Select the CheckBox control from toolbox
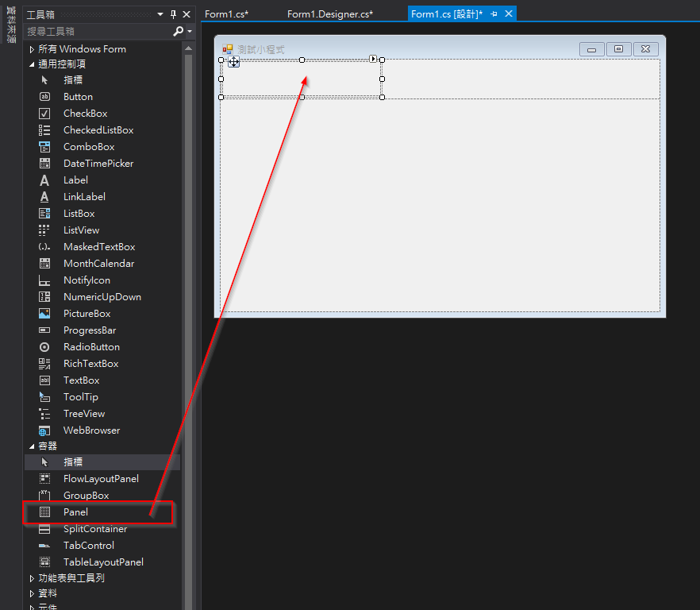This screenshot has width=700, height=610. click(85, 114)
